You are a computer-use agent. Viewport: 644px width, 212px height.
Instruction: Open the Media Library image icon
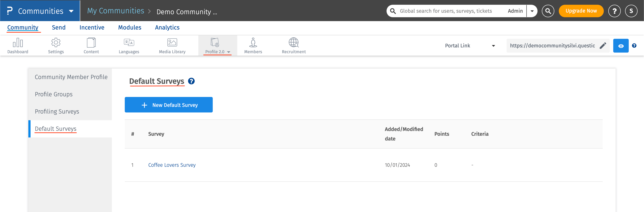tap(172, 43)
